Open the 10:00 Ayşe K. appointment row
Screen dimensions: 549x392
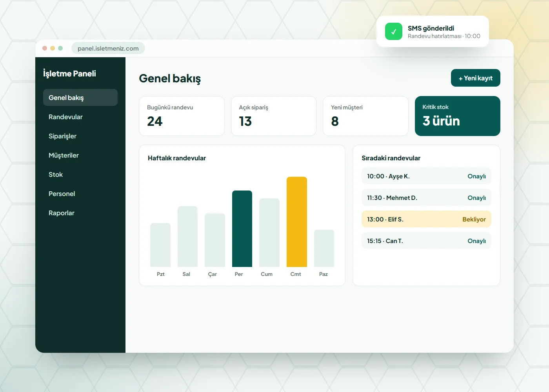426,176
